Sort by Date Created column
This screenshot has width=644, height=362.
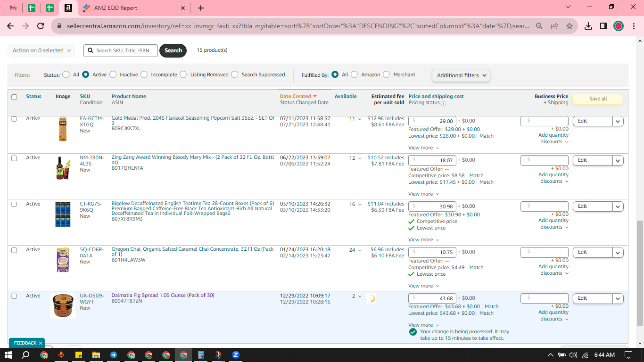(x=298, y=96)
